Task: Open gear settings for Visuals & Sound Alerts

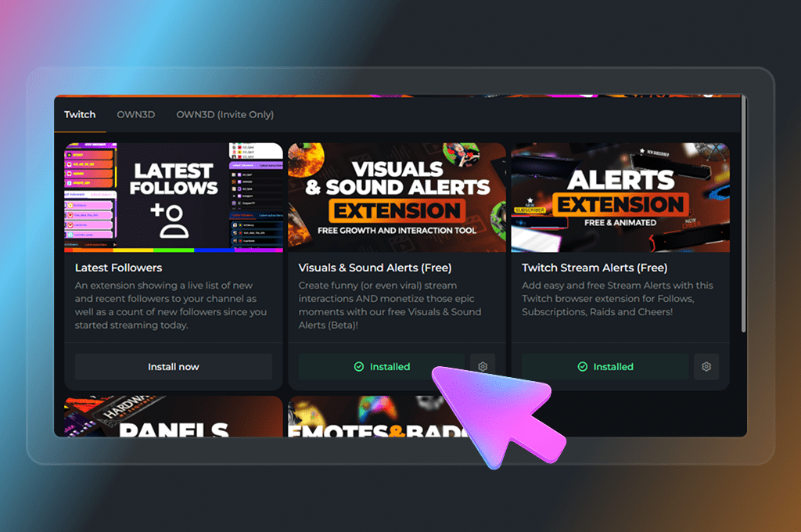Action: coord(483,366)
